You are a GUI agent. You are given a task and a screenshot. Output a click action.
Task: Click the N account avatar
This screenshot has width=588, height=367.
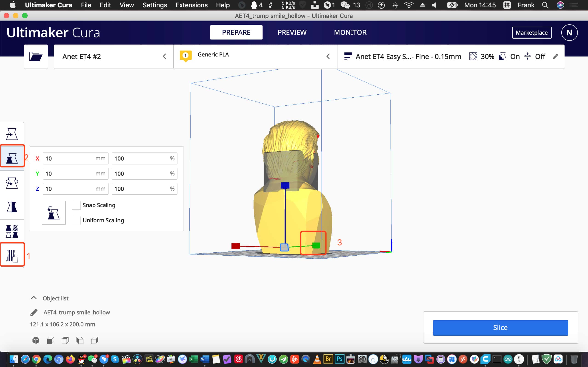pos(569,33)
